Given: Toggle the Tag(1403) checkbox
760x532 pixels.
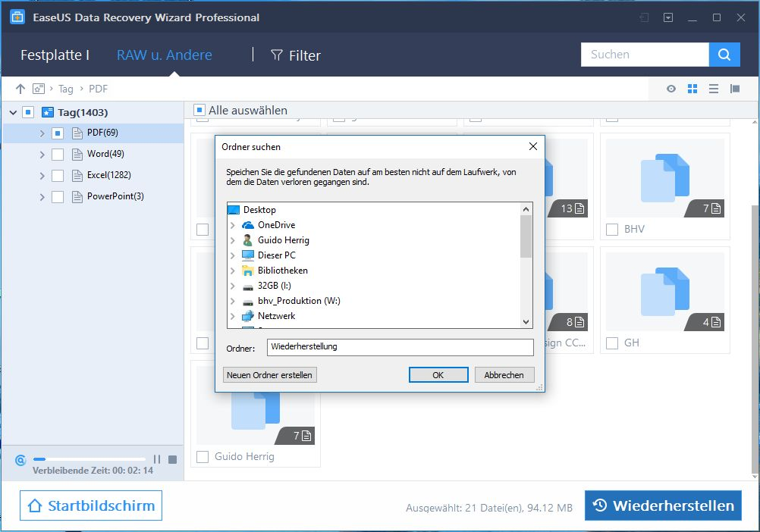Looking at the screenshot, I should [x=28, y=112].
